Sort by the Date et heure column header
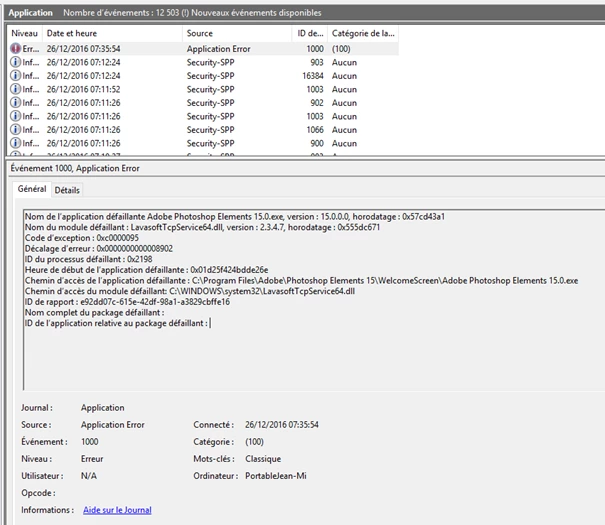 [112, 34]
